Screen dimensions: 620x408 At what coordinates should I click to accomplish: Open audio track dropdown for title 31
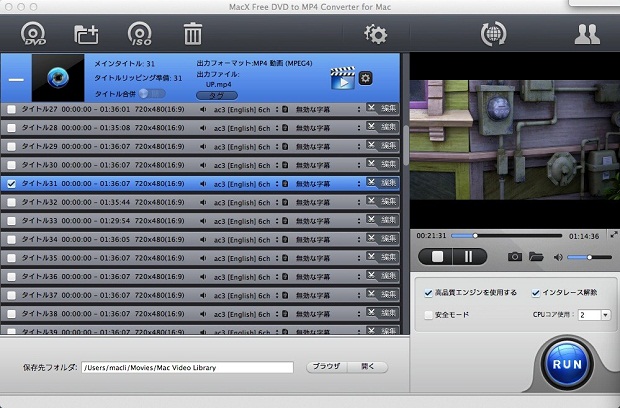[x=277, y=184]
